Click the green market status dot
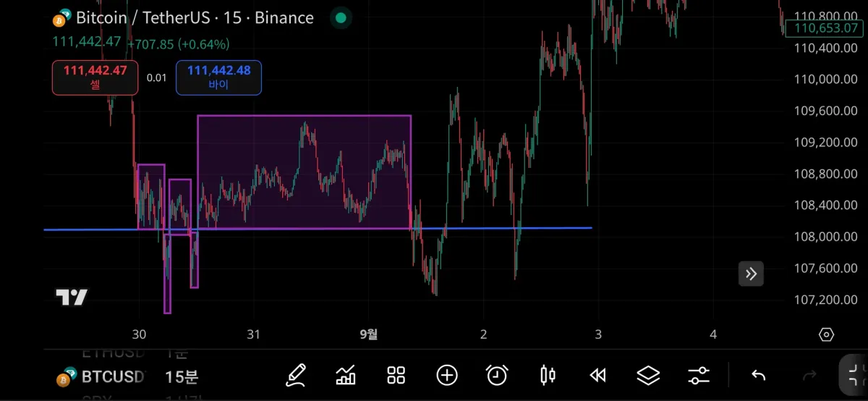Screen dimensions: 868x401 pos(341,18)
